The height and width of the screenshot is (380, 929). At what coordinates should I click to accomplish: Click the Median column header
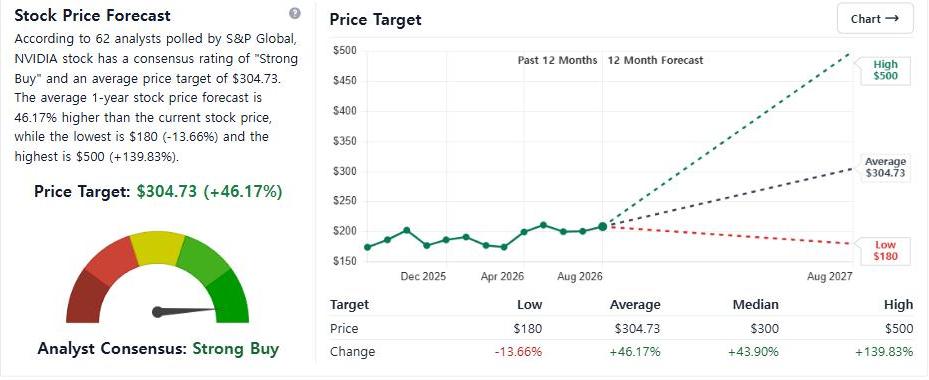[x=755, y=305]
